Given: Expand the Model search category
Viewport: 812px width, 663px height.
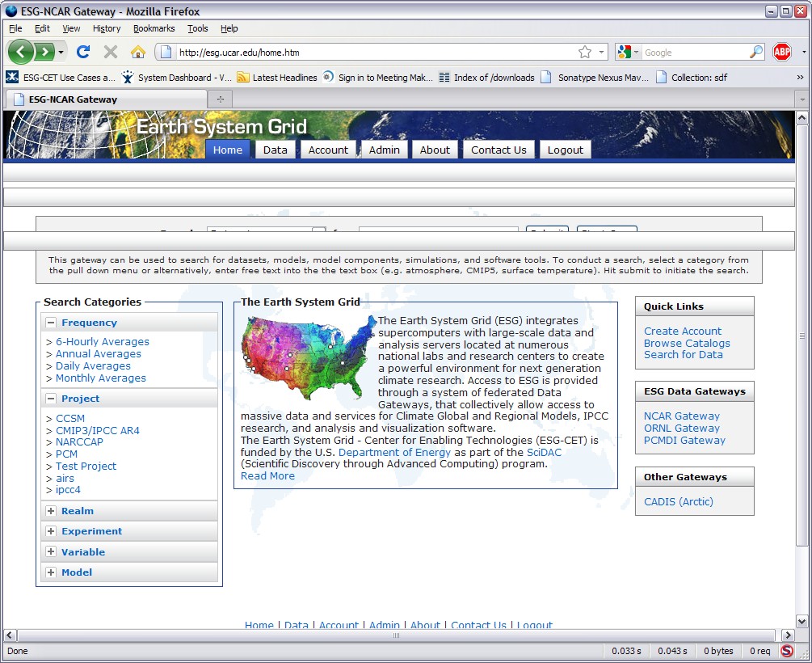Looking at the screenshot, I should pos(51,572).
